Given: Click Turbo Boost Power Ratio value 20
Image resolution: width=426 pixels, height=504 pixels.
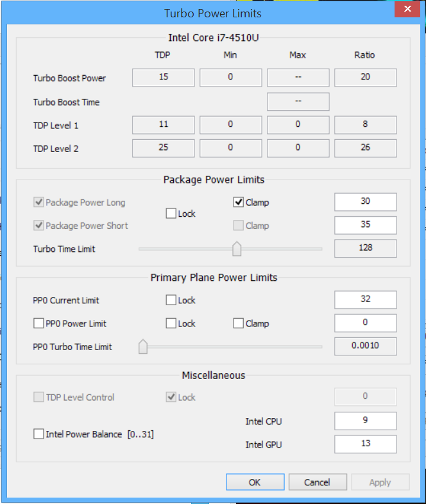Looking at the screenshot, I should point(366,78).
